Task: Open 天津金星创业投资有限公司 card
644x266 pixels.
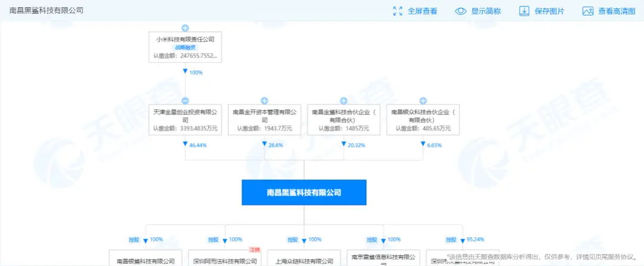Action: click(185, 119)
